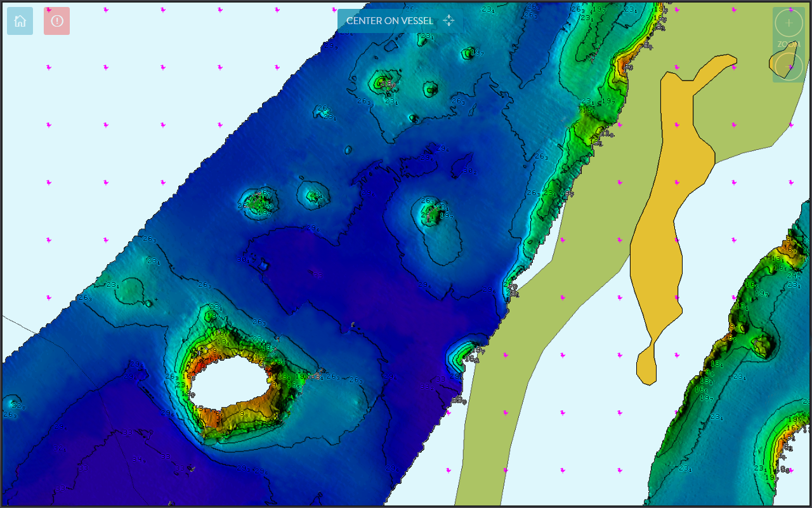Select the tiny oval contour above the deep basin
This screenshot has width=812, height=508.
[x=348, y=150]
